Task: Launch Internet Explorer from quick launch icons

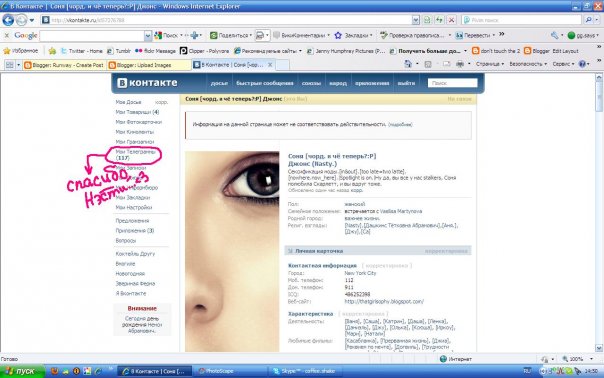Action: [x=98, y=371]
